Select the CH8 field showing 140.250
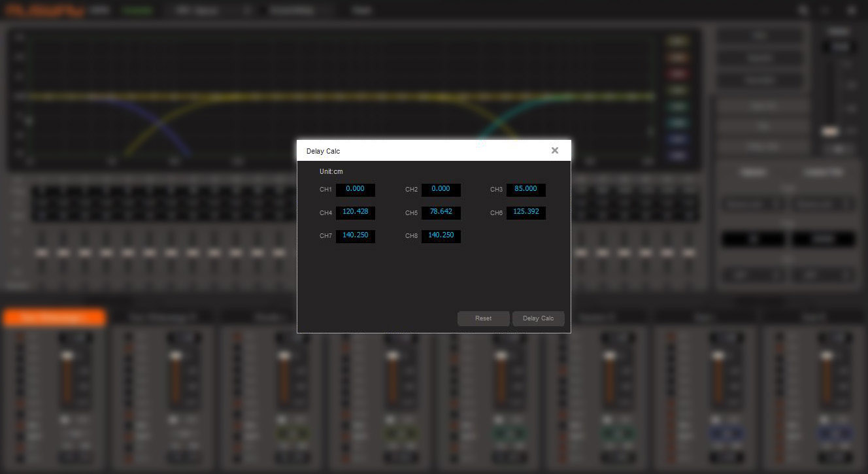 tap(441, 235)
